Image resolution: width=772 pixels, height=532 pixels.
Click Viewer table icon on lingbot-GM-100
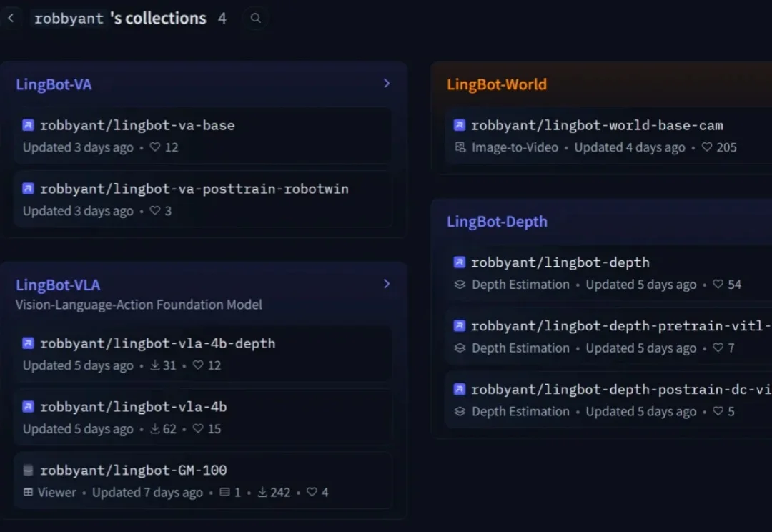click(x=29, y=492)
